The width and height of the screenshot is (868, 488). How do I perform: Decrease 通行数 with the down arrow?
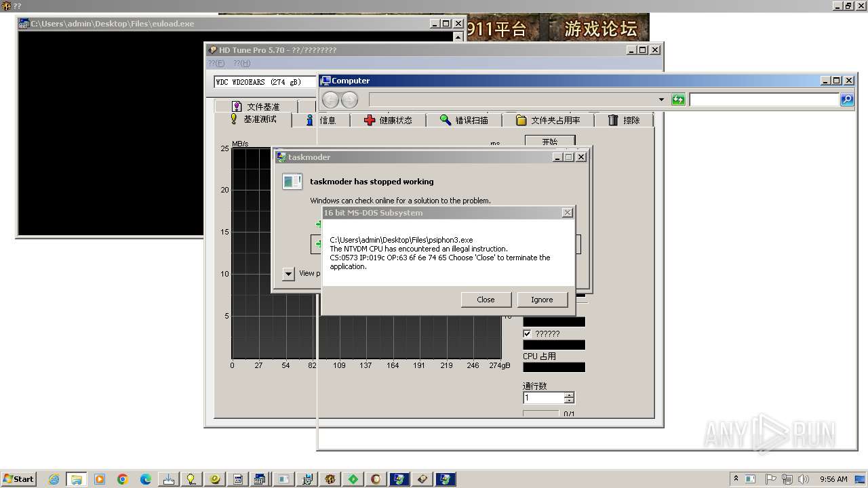570,401
